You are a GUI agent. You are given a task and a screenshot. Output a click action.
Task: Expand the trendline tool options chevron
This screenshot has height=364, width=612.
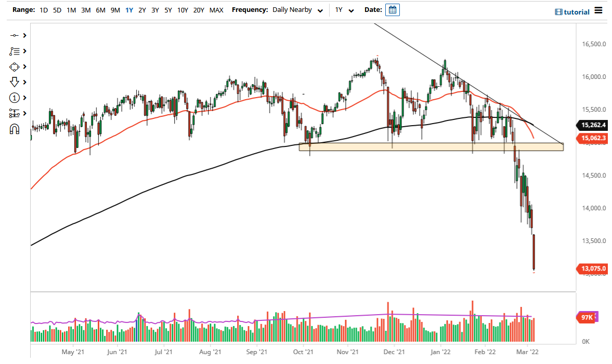tap(23, 35)
